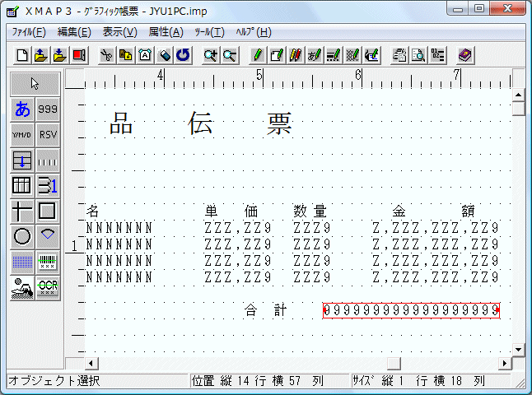Click the print preview magnifier icon
The width and height of the screenshot is (532, 395).
[418, 55]
